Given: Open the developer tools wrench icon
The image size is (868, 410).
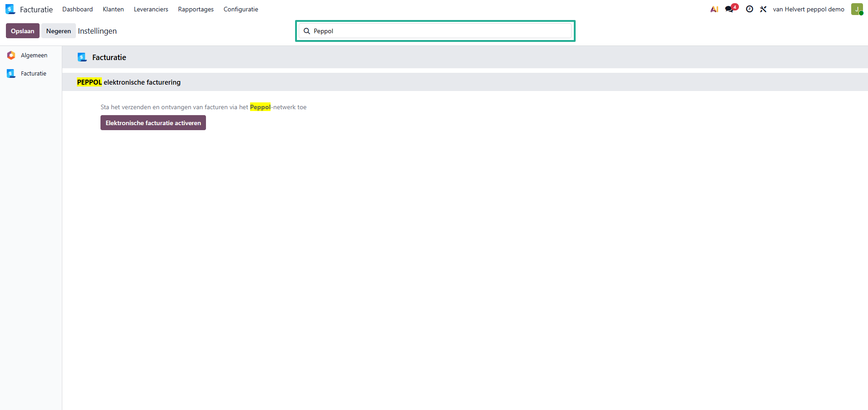Looking at the screenshot, I should [x=763, y=9].
